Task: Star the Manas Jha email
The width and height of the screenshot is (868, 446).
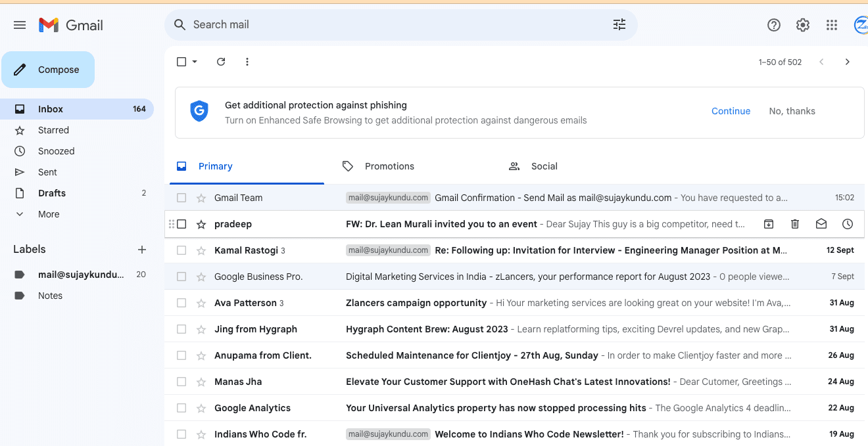Action: coord(201,382)
